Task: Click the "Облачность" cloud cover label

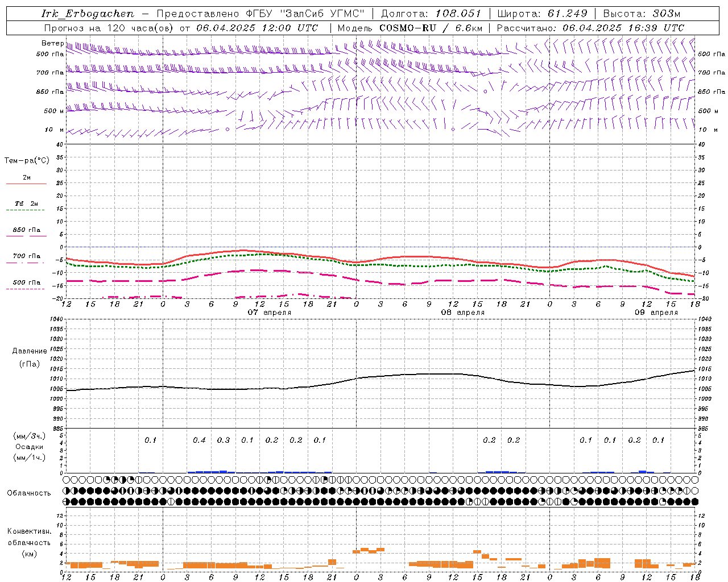Action: pyautogui.click(x=29, y=493)
